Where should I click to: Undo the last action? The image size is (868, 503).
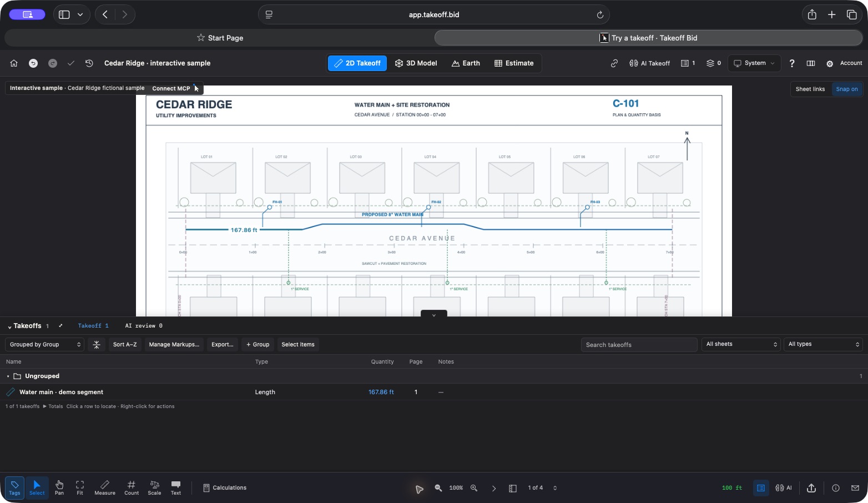[x=33, y=63]
